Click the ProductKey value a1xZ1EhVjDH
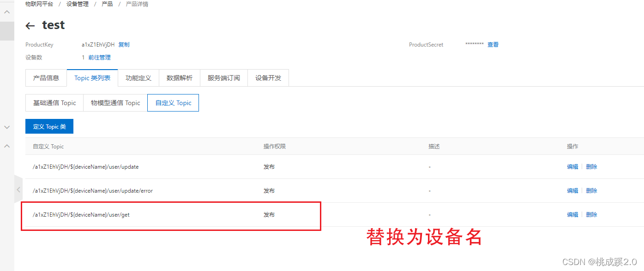 click(x=98, y=45)
